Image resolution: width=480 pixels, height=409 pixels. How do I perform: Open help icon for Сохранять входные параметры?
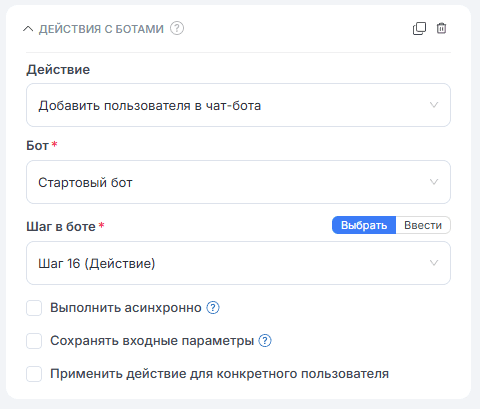pyautogui.click(x=265, y=341)
